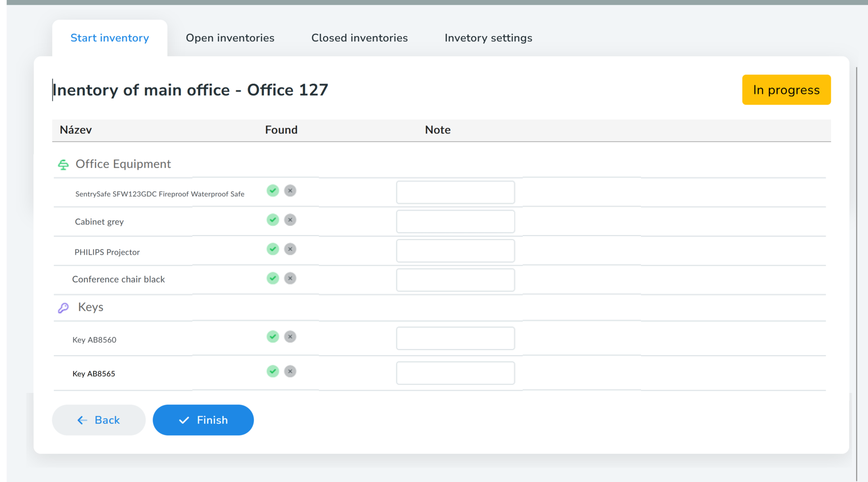Go back using the Back button
Viewport: 868px width, 482px height.
(x=99, y=420)
